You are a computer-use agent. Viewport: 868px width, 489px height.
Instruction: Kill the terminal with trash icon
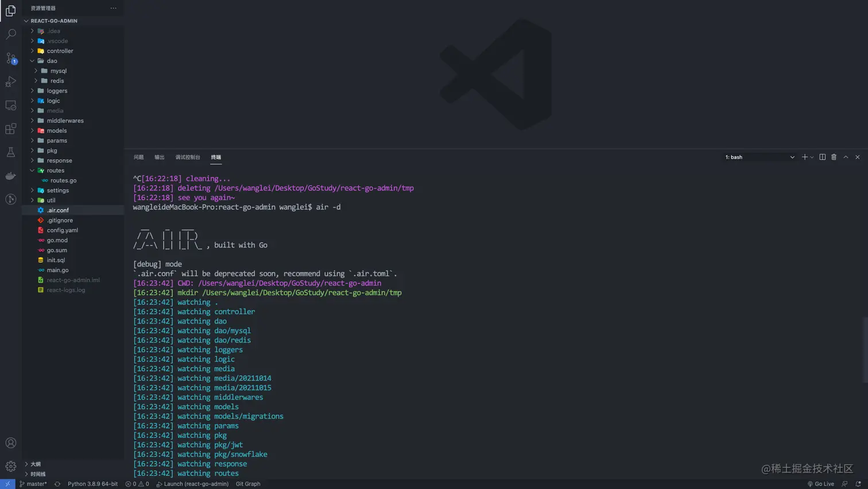click(x=834, y=157)
